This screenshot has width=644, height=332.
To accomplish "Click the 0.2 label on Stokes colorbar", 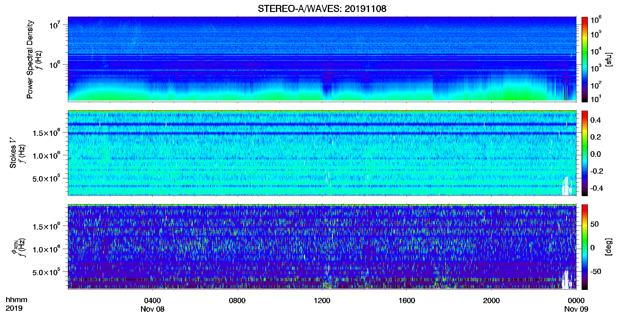I will [x=595, y=137].
